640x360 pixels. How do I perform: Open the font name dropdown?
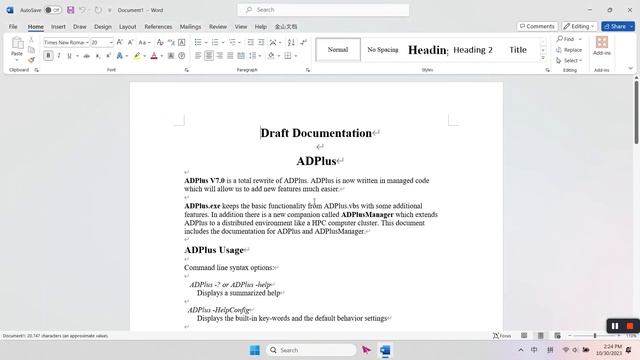tap(87, 42)
